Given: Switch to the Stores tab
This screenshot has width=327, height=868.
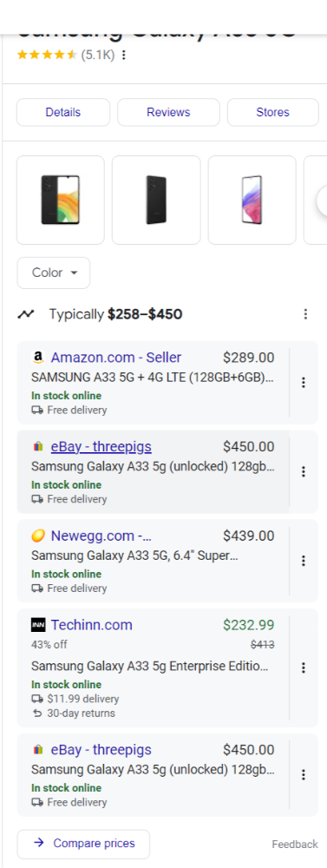Looking at the screenshot, I should click(x=272, y=112).
